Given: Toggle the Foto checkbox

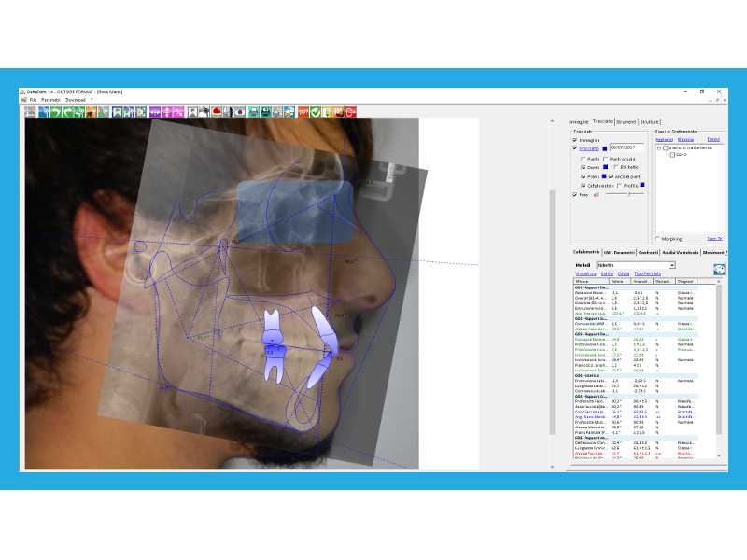Looking at the screenshot, I should click(575, 195).
